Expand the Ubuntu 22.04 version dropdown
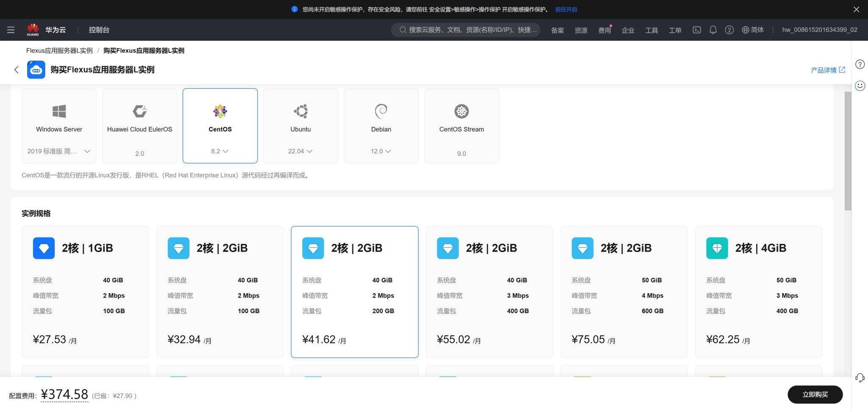This screenshot has height=412, width=868. pyautogui.click(x=300, y=151)
